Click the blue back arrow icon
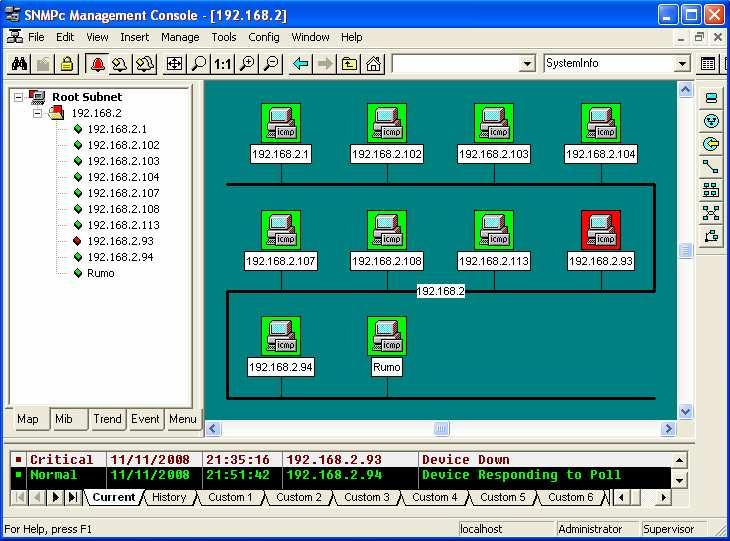Screen dimensions: 730x541 click(x=301, y=64)
